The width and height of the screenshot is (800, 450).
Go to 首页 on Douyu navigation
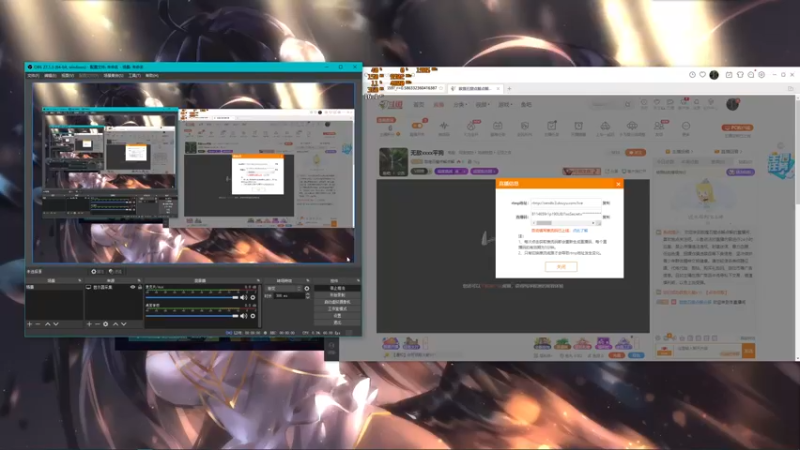(419, 105)
